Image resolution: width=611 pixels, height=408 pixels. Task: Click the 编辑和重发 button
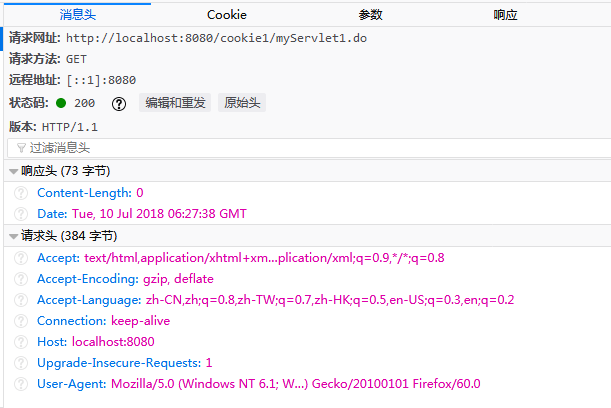coord(175,103)
